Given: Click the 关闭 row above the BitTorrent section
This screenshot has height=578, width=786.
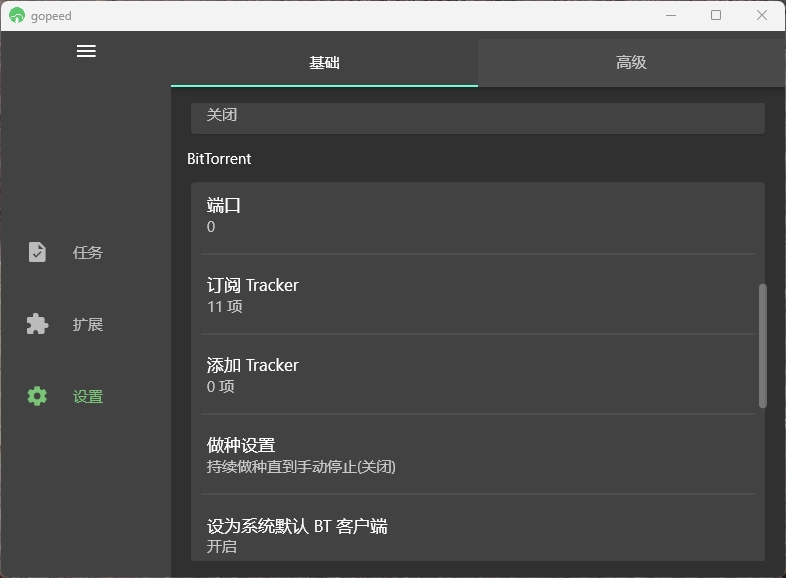Looking at the screenshot, I should pyautogui.click(x=477, y=116).
